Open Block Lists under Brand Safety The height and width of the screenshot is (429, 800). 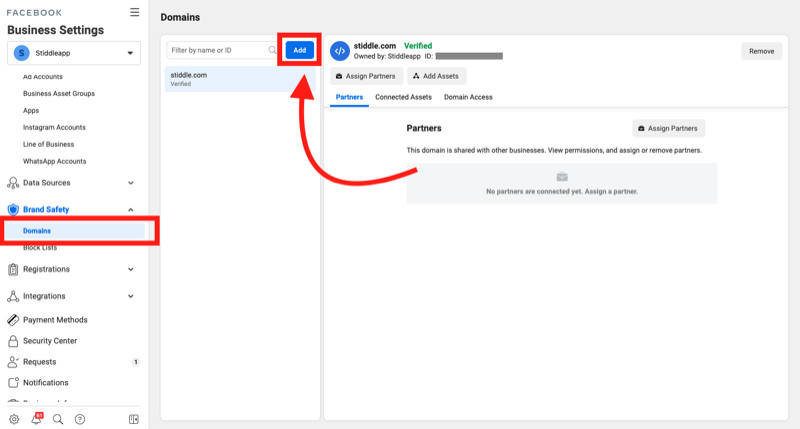[x=40, y=247]
